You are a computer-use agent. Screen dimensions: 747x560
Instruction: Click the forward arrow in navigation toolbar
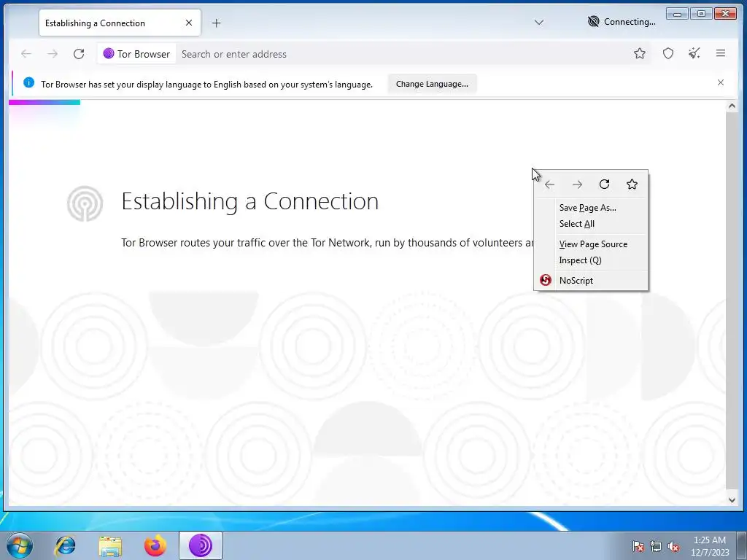[53, 54]
